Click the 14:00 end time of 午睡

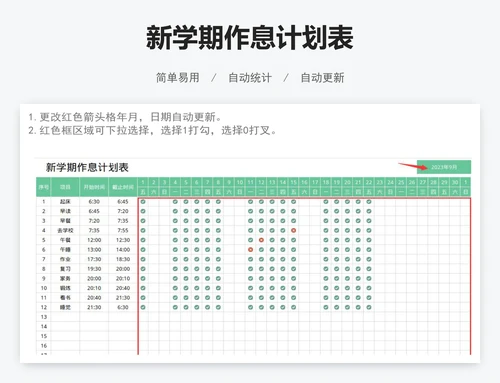pos(123,250)
